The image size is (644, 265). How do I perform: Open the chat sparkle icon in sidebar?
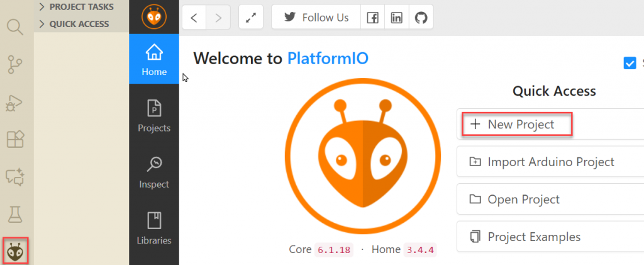pyautogui.click(x=16, y=177)
